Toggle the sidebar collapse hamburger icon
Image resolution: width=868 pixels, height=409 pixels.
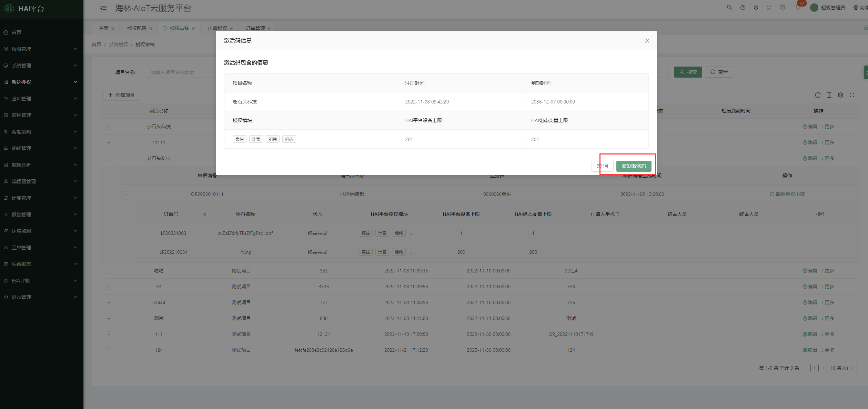click(103, 9)
